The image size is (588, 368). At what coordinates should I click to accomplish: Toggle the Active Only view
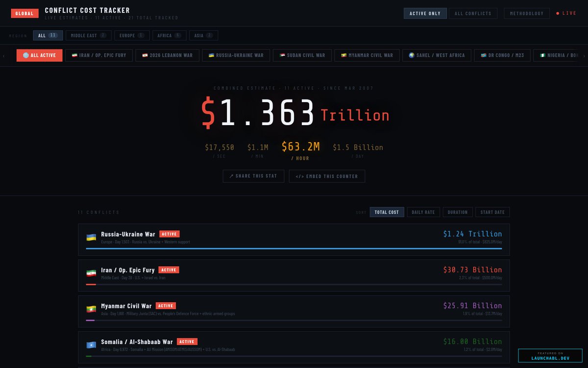tap(425, 13)
